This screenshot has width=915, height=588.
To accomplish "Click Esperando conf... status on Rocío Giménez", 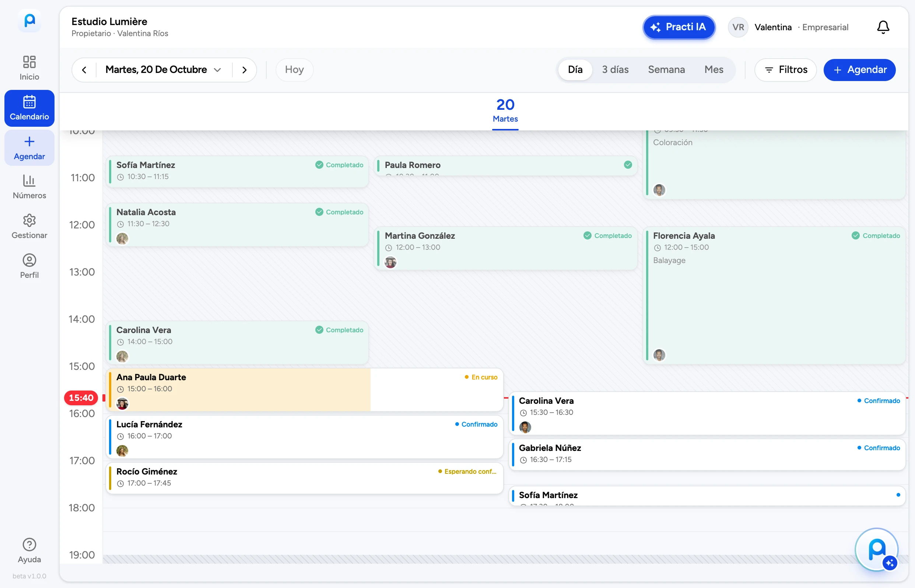I will pyautogui.click(x=467, y=472).
